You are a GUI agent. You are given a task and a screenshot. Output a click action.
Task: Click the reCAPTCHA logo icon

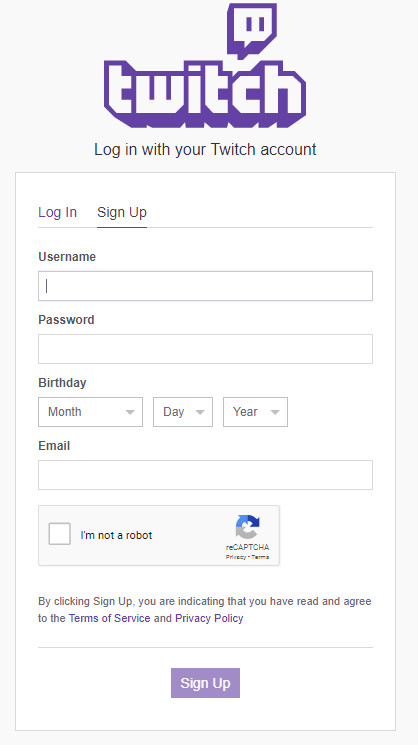pyautogui.click(x=247, y=527)
